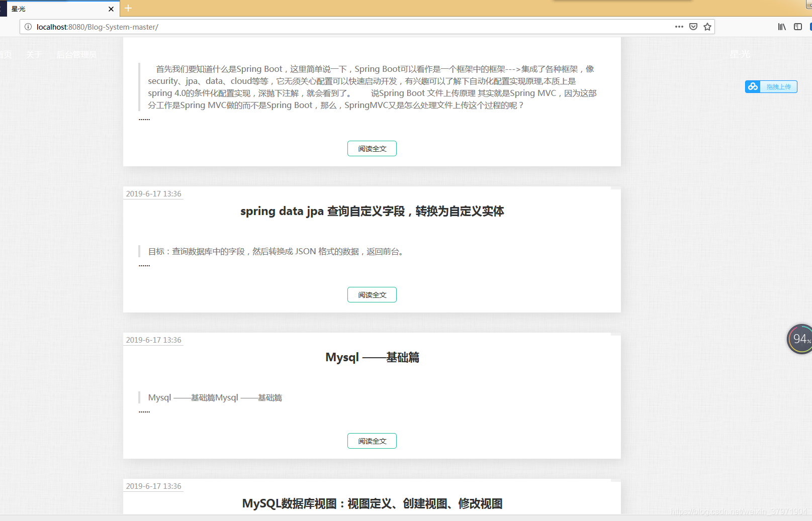Click summary text 'Mysql ——基础篇Mysql ——基础篇'
The height and width of the screenshot is (521, 812).
(215, 397)
